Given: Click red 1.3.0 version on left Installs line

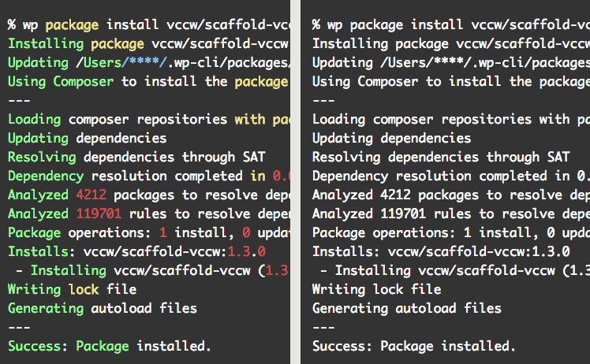Looking at the screenshot, I should coord(246,251).
